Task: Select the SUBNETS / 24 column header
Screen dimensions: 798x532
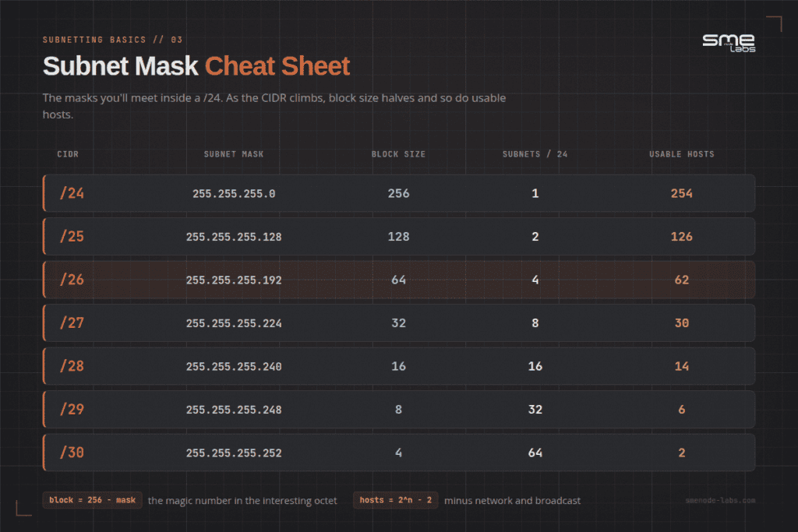Action: pyautogui.click(x=535, y=154)
